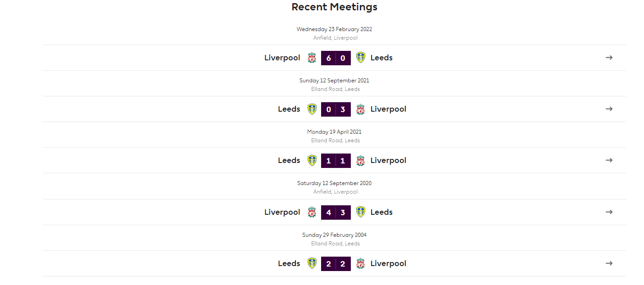Image resolution: width=644 pixels, height=285 pixels.
Task: Click Liverpool crest in 6-0 match row
Action: click(312, 58)
